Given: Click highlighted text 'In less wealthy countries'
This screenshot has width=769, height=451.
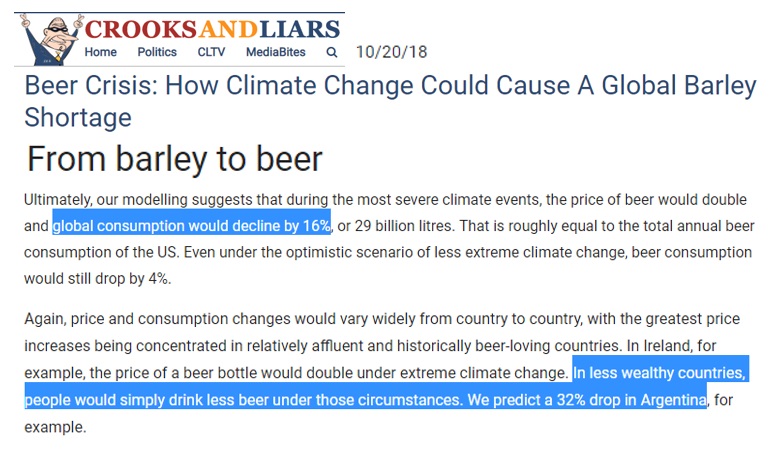Looking at the screenshot, I should pyautogui.click(x=659, y=373).
